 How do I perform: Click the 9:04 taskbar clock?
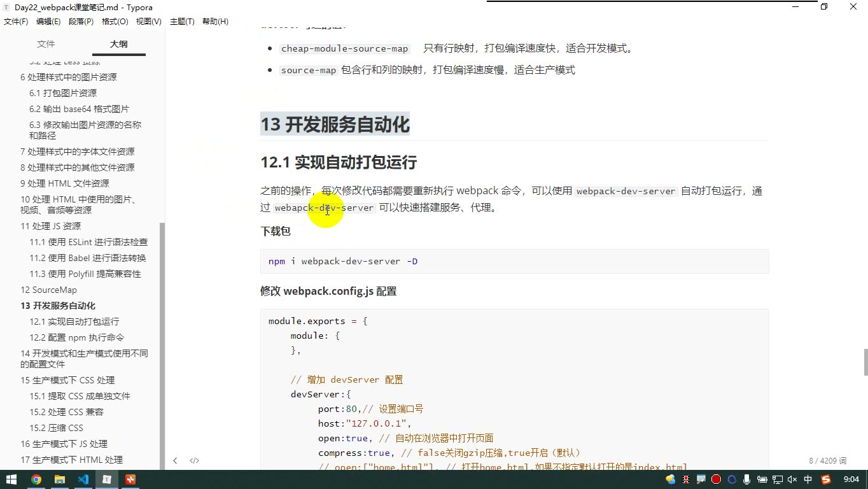851,479
